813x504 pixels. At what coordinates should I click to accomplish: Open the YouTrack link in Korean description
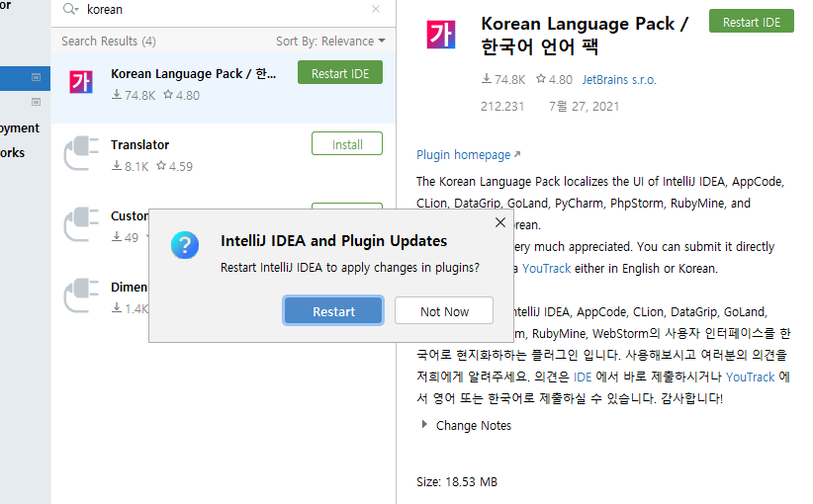click(751, 378)
